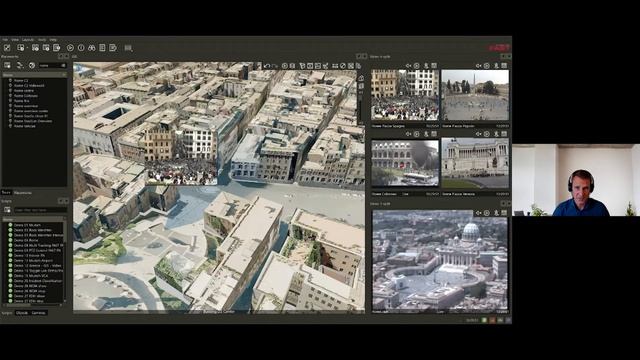Open the Help menu

point(53,40)
